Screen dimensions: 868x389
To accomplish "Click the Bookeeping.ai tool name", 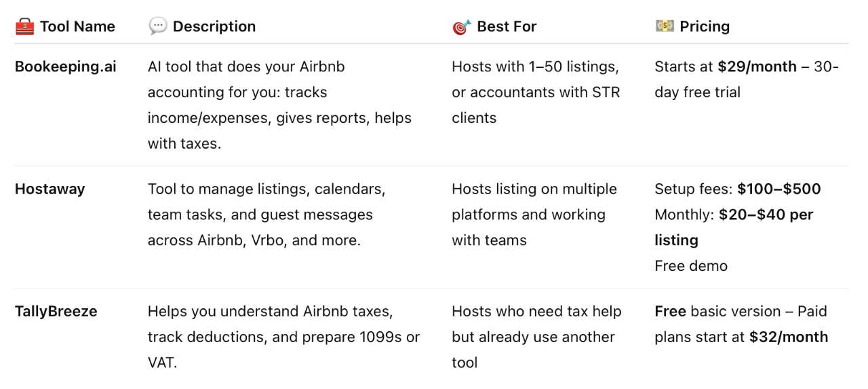I will 66,67.
